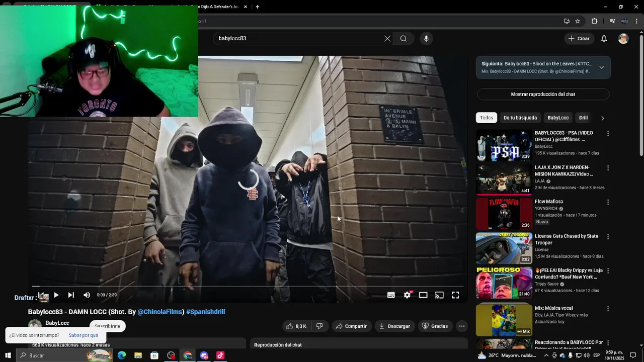
Task: Like the video with 8,3 K likes
Action: (x=296, y=326)
